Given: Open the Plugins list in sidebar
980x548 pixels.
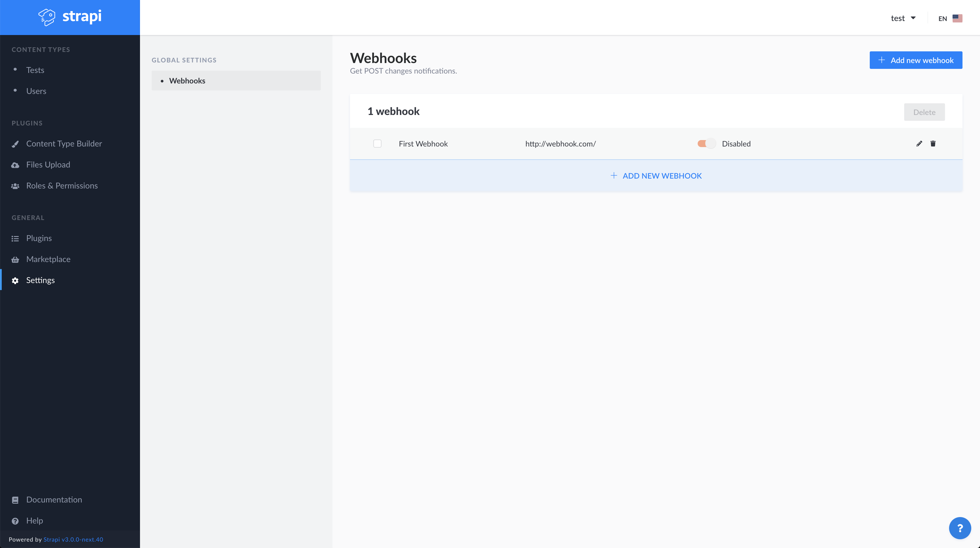Looking at the screenshot, I should [x=39, y=238].
